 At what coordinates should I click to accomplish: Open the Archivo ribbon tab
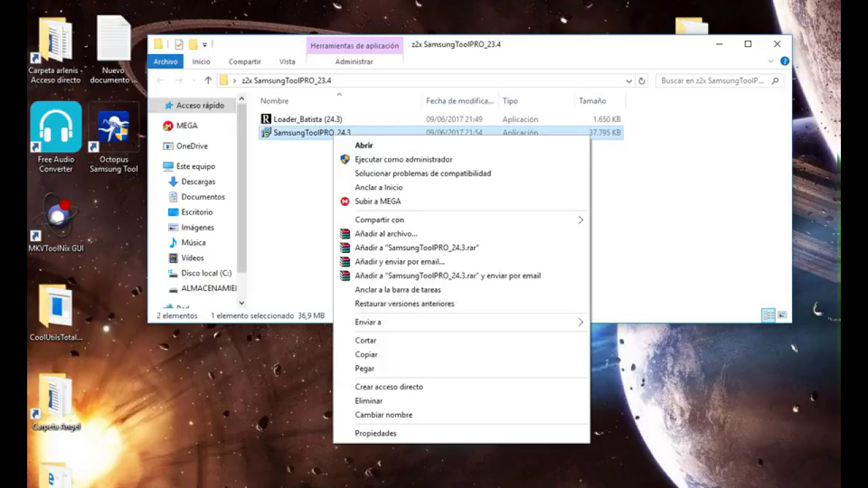165,62
